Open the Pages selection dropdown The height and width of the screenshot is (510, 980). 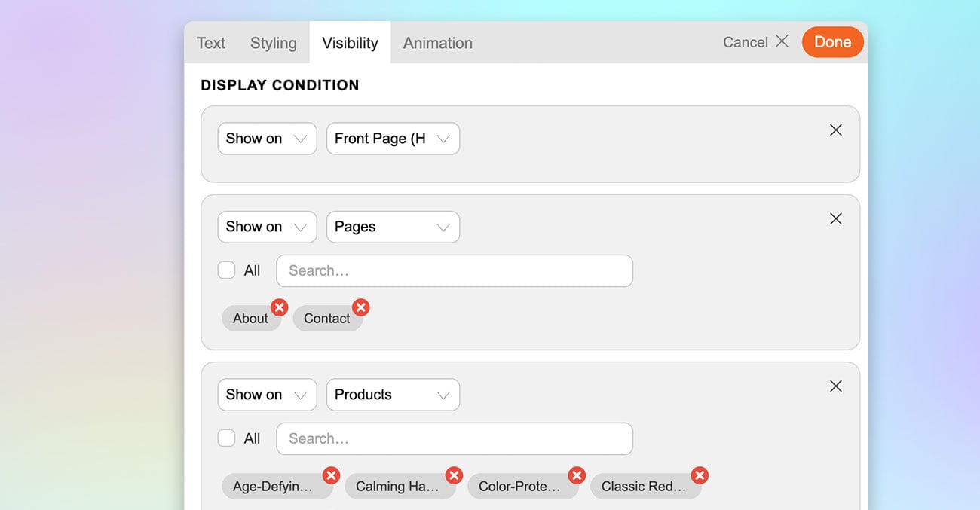(x=393, y=227)
